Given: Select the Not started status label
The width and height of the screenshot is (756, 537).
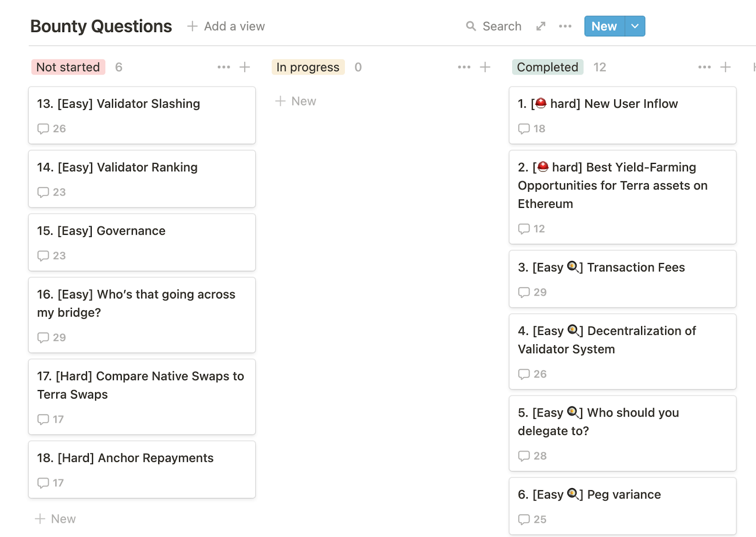Looking at the screenshot, I should coord(68,67).
